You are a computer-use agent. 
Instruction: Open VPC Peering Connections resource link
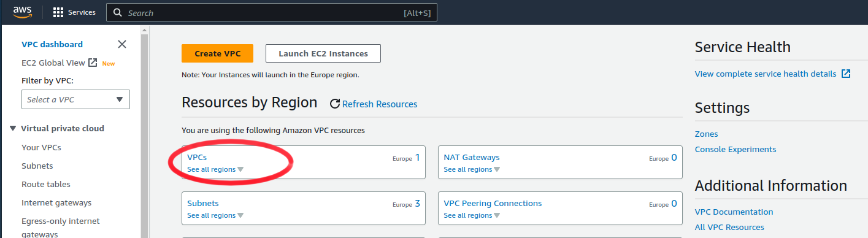(493, 204)
